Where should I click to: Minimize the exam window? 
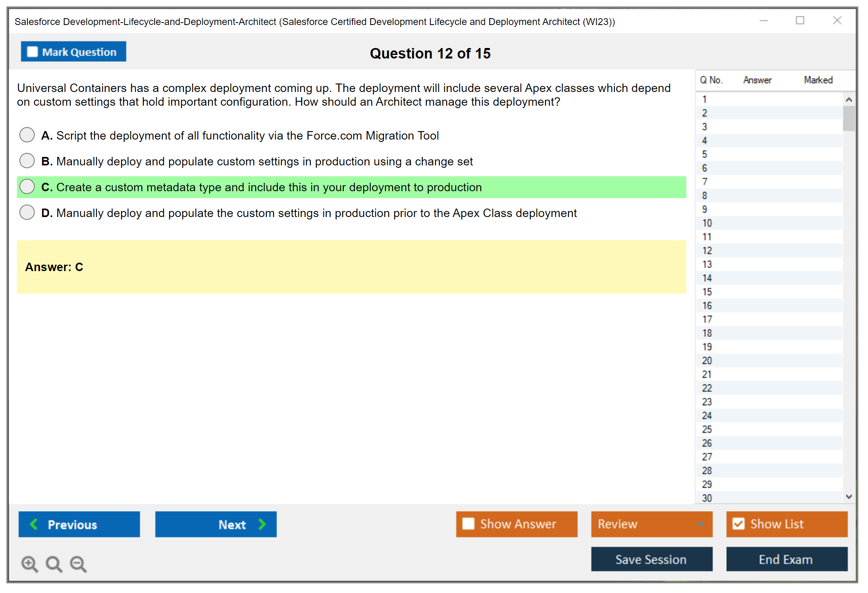coord(763,21)
